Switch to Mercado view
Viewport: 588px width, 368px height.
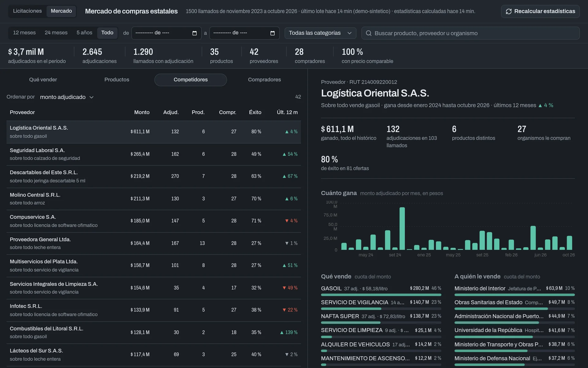[61, 11]
